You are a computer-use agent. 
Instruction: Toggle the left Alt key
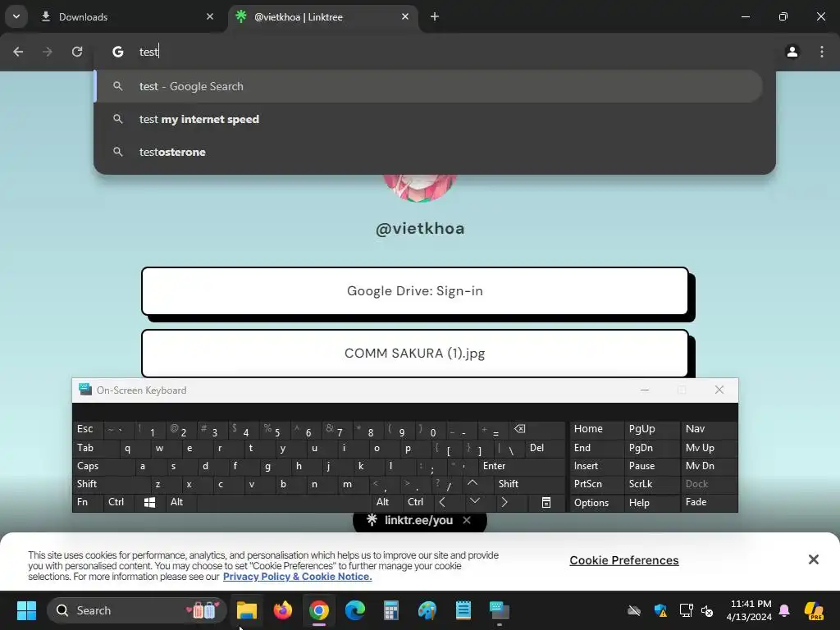click(x=181, y=503)
